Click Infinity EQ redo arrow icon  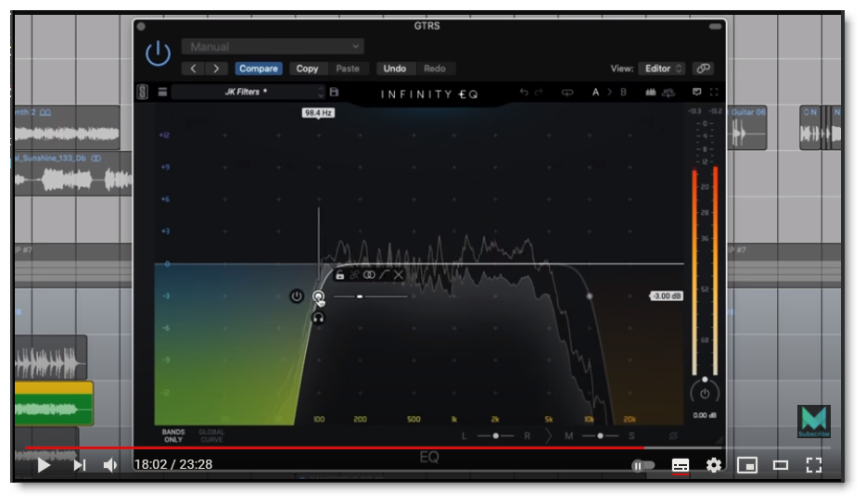click(539, 93)
